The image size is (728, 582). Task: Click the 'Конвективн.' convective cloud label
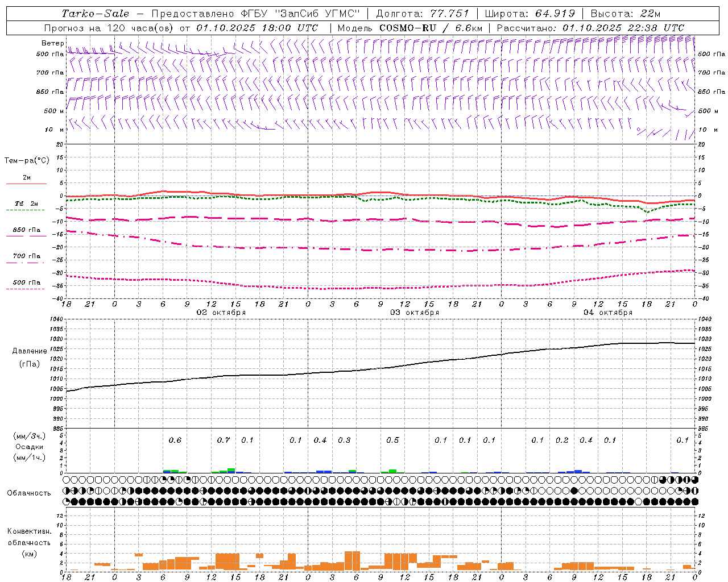29,531
